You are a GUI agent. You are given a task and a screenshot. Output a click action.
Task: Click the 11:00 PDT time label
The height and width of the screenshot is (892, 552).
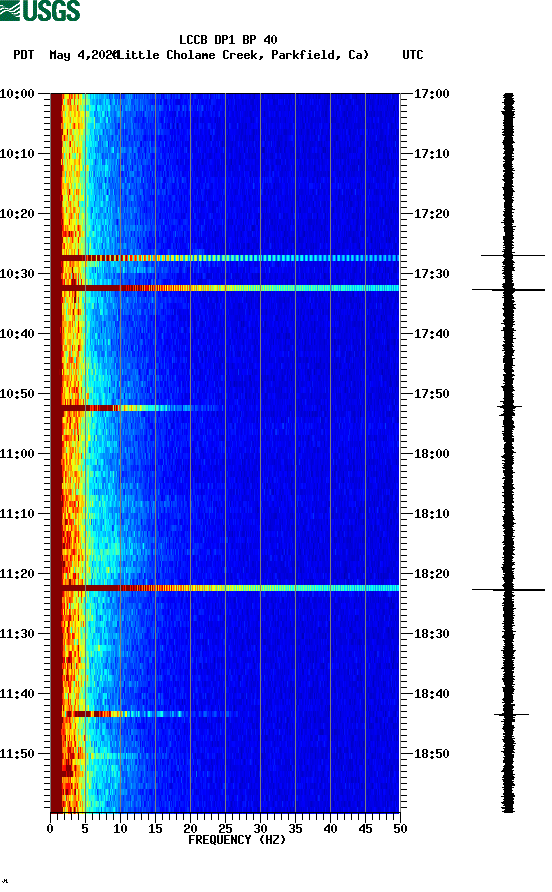[17, 454]
